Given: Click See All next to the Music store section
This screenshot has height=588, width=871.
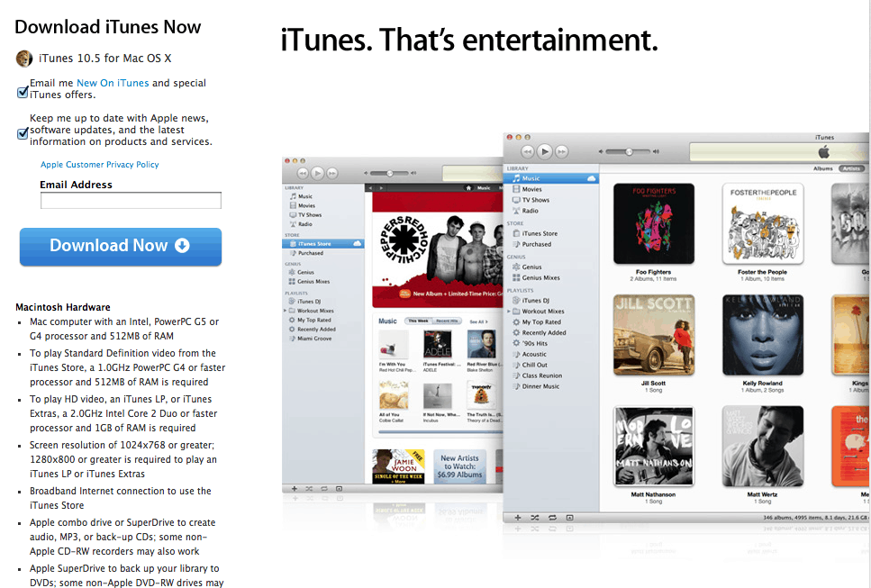Looking at the screenshot, I should (x=476, y=321).
